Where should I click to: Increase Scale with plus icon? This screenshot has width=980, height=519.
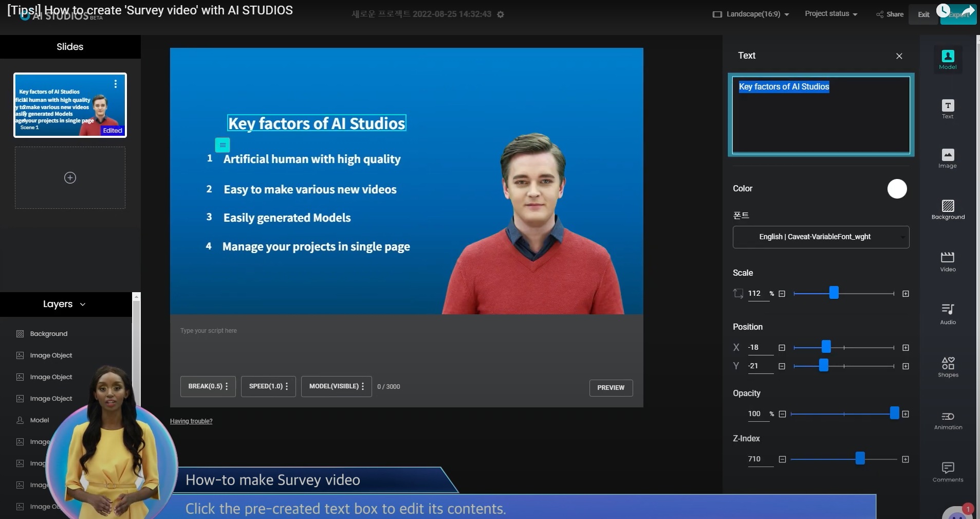[x=905, y=294]
